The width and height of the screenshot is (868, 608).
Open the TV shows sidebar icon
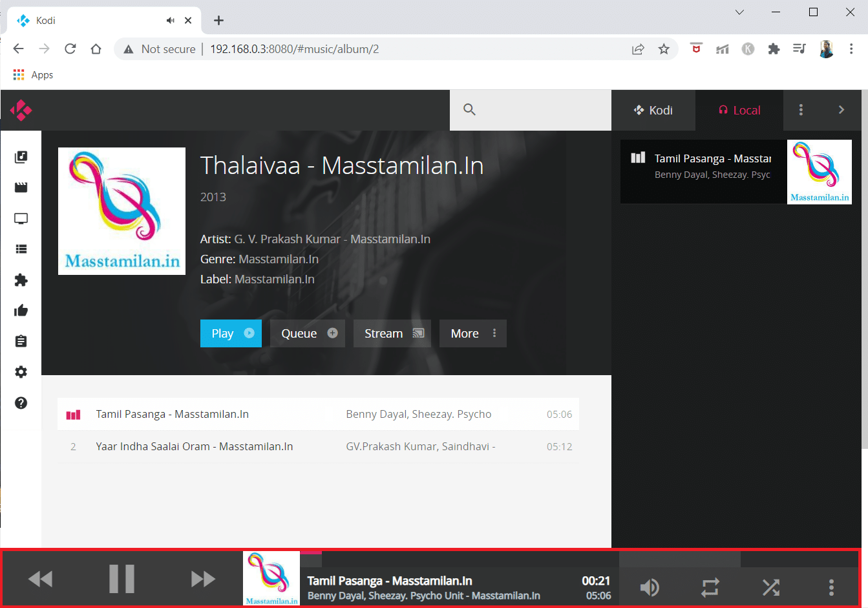pyautogui.click(x=21, y=219)
